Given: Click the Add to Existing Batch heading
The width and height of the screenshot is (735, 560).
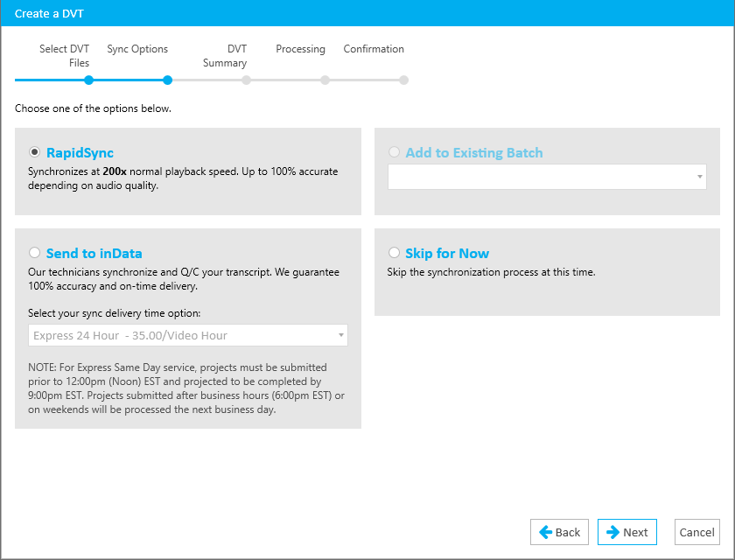Looking at the screenshot, I should tap(474, 153).
